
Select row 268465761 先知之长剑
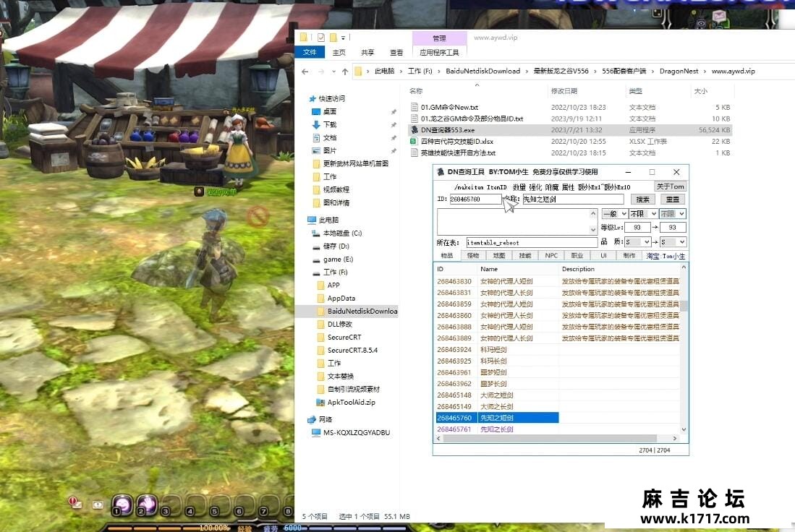coord(558,429)
